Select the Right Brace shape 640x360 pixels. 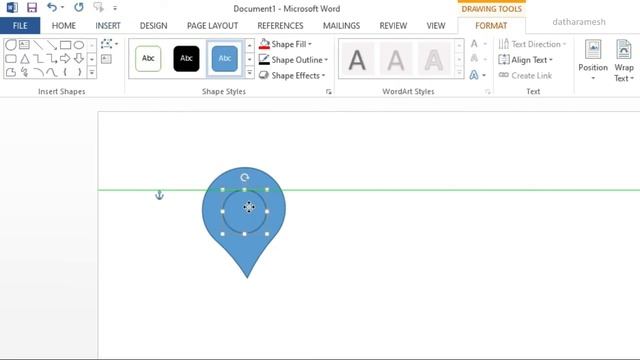(x=79, y=72)
